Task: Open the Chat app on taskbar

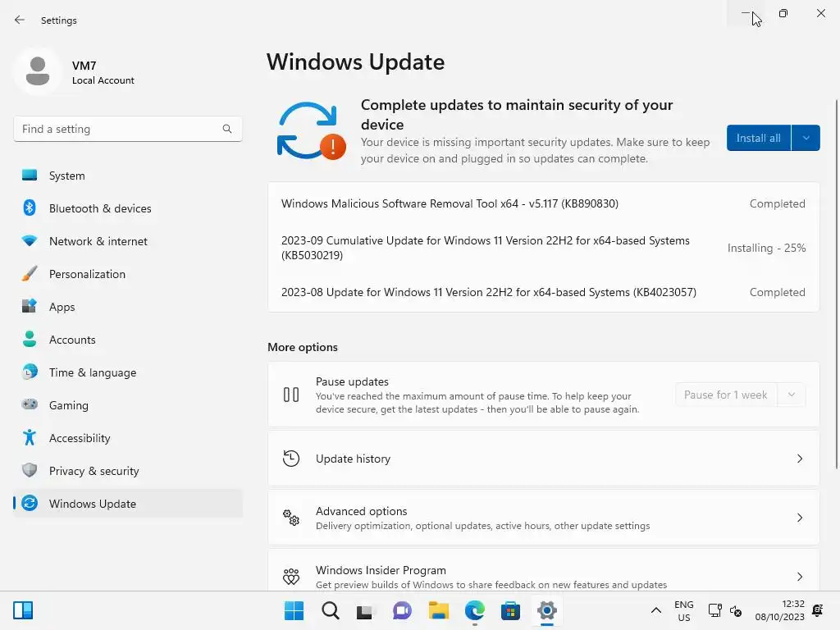Action: point(402,610)
